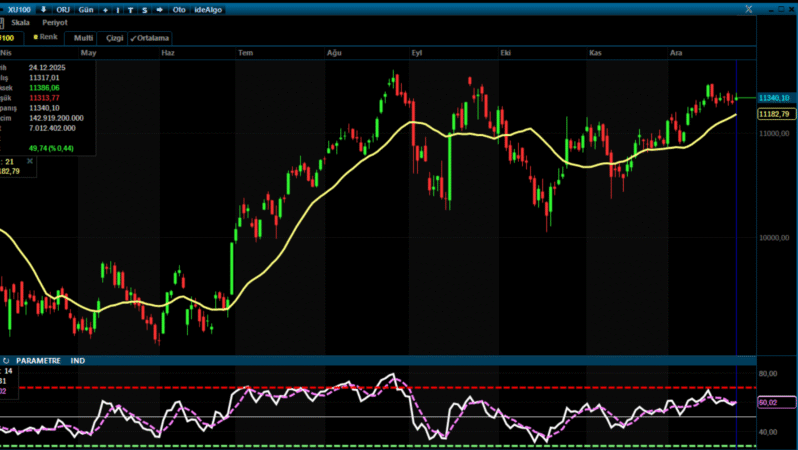Enable the Çizgi line chart mode
798x450 pixels.
tap(115, 37)
